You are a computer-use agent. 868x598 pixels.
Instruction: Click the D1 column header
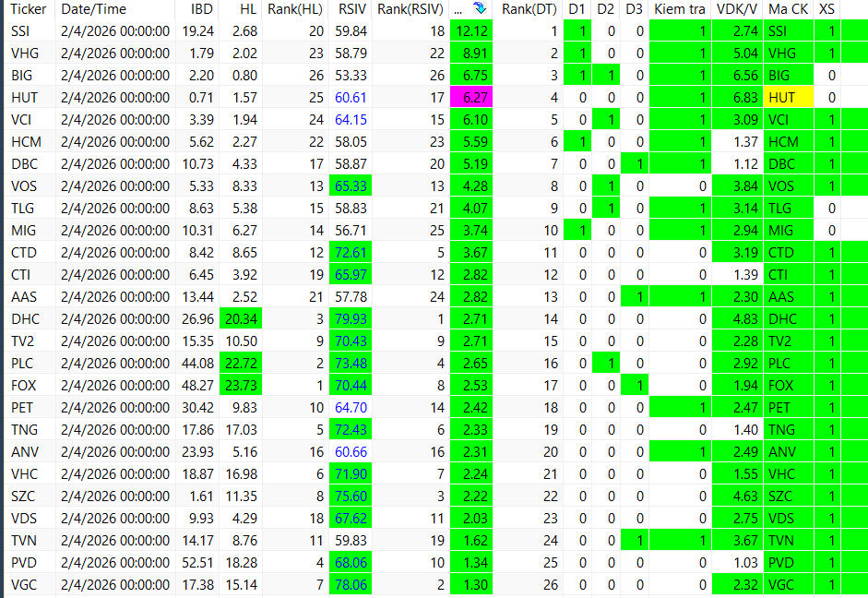[x=577, y=9]
